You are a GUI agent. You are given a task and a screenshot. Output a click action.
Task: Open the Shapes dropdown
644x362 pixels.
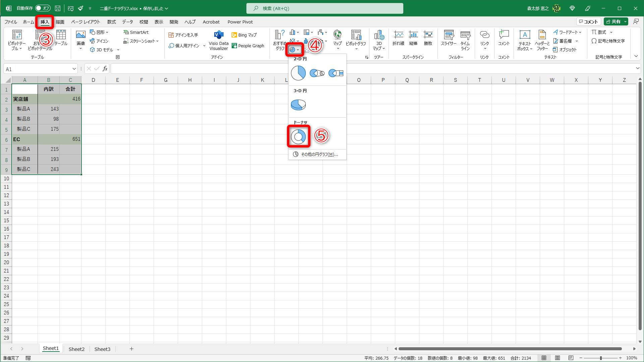[99, 32]
